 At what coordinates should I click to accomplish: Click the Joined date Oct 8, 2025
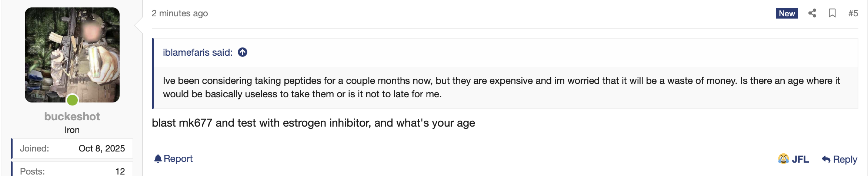101,149
